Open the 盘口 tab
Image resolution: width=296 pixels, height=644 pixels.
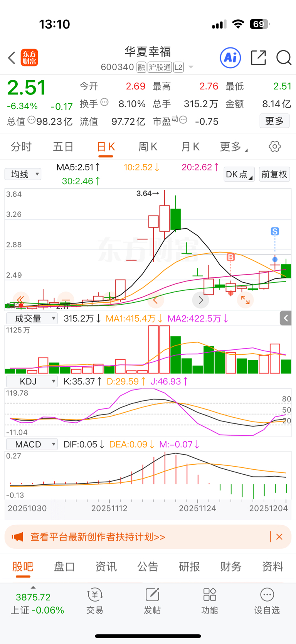click(x=64, y=566)
